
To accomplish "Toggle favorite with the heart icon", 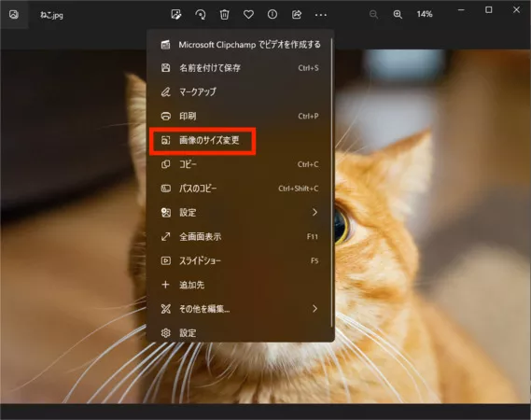I will 248,15.
